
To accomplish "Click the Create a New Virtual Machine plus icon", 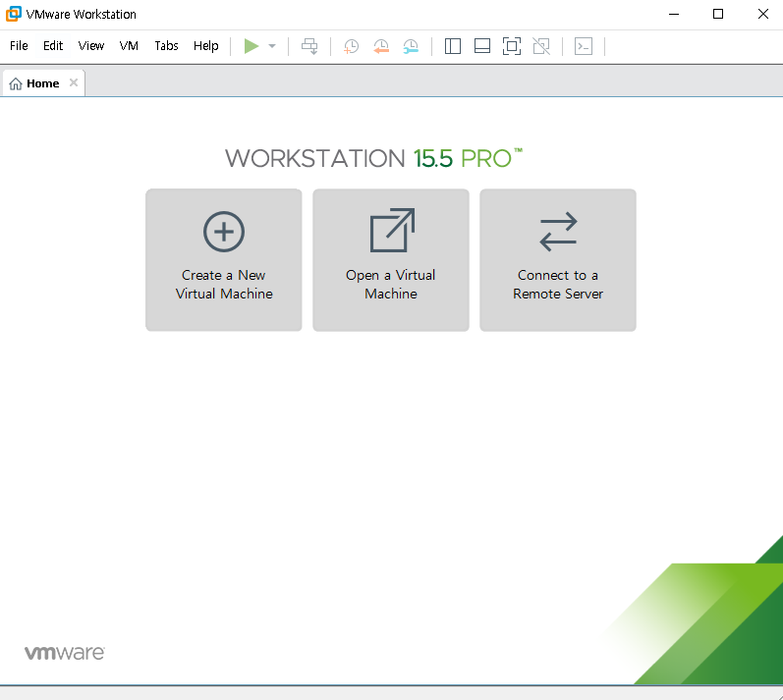I will coord(224,232).
